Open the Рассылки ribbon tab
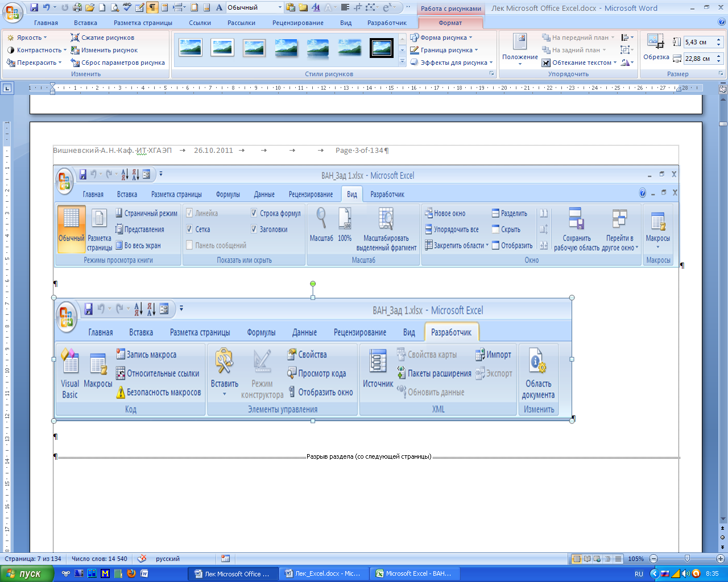 pos(242,23)
